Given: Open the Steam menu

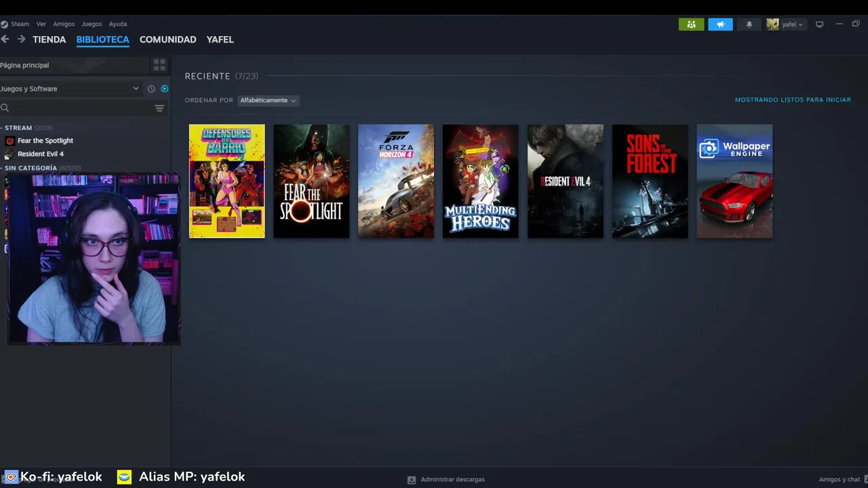Looking at the screenshot, I should tap(20, 24).
